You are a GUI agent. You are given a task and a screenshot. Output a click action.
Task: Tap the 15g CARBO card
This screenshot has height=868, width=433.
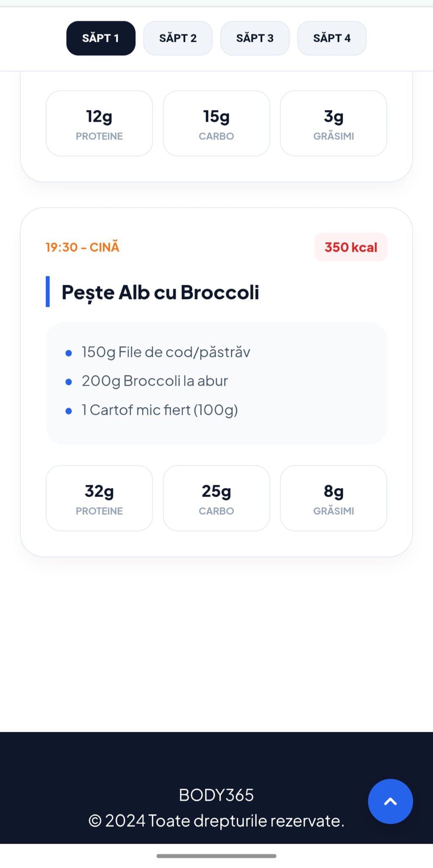click(216, 123)
